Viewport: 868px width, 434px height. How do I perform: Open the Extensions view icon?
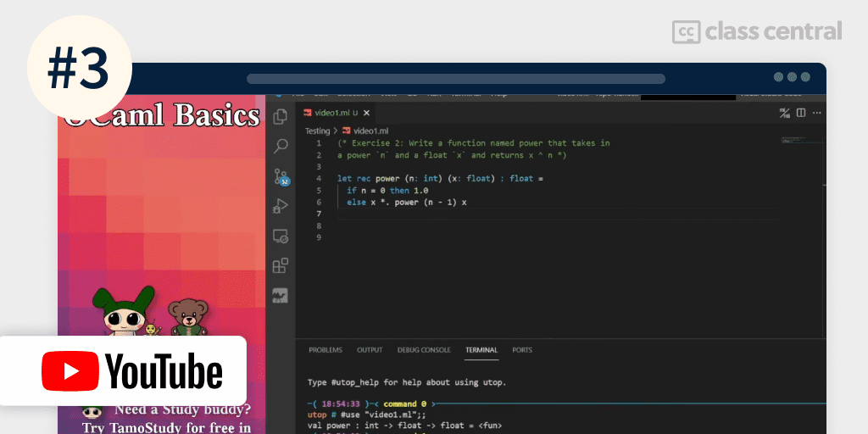coord(281,266)
